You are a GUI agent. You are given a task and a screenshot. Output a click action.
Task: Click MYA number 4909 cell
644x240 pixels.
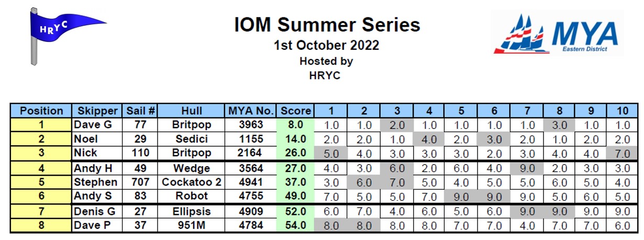pyautogui.click(x=251, y=211)
